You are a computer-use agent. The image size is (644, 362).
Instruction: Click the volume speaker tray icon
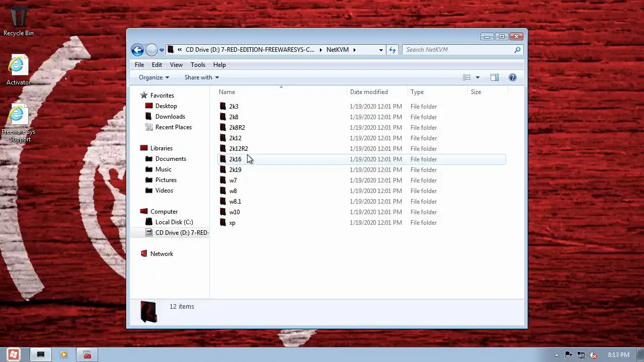click(593, 355)
